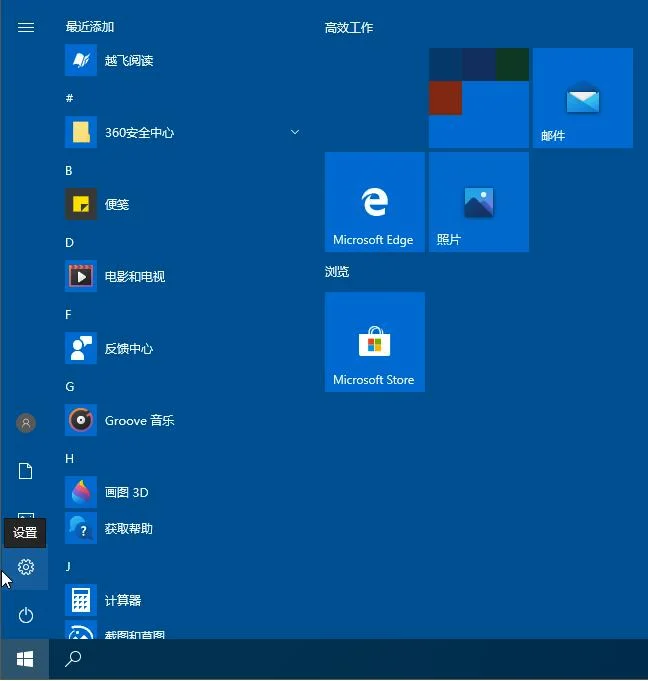Open the 便笺 sticky notes icon
The height and width of the screenshot is (681, 648).
click(81, 204)
